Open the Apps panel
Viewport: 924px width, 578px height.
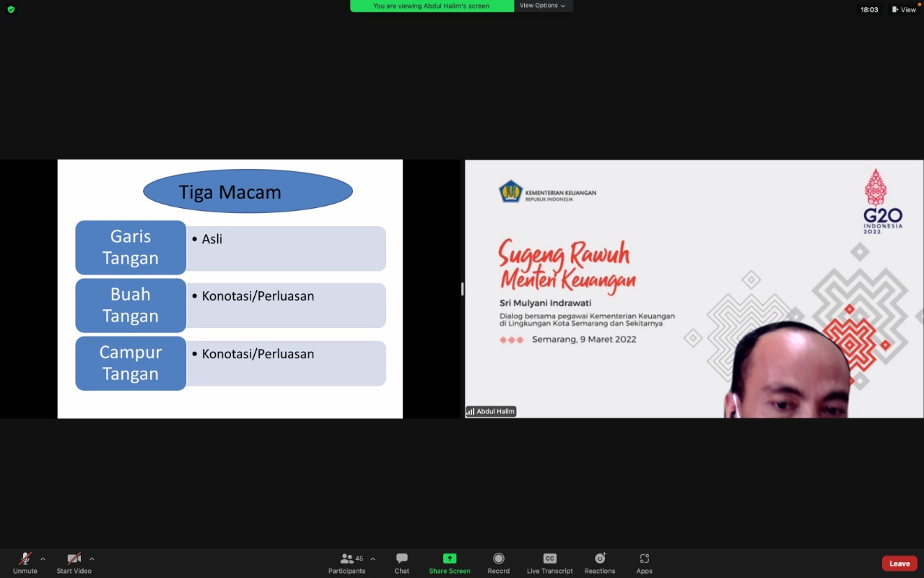click(644, 558)
